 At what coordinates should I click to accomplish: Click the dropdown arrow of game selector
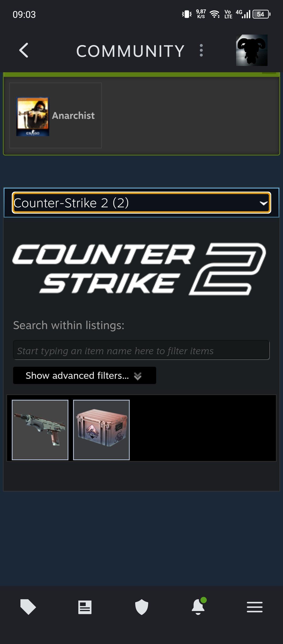coord(263,203)
